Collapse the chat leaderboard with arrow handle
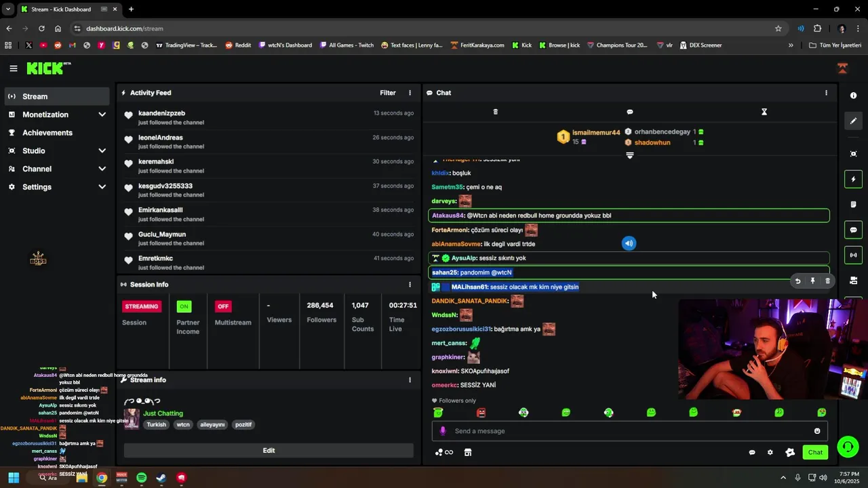This screenshot has height=488, width=868. coord(630,155)
